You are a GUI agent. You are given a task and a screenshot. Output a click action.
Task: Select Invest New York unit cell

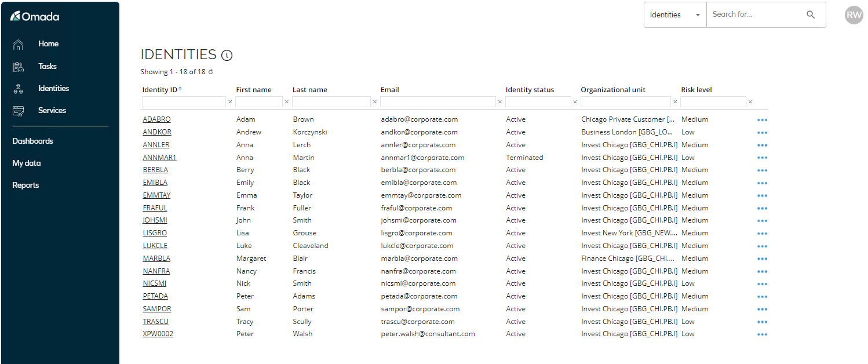click(629, 233)
